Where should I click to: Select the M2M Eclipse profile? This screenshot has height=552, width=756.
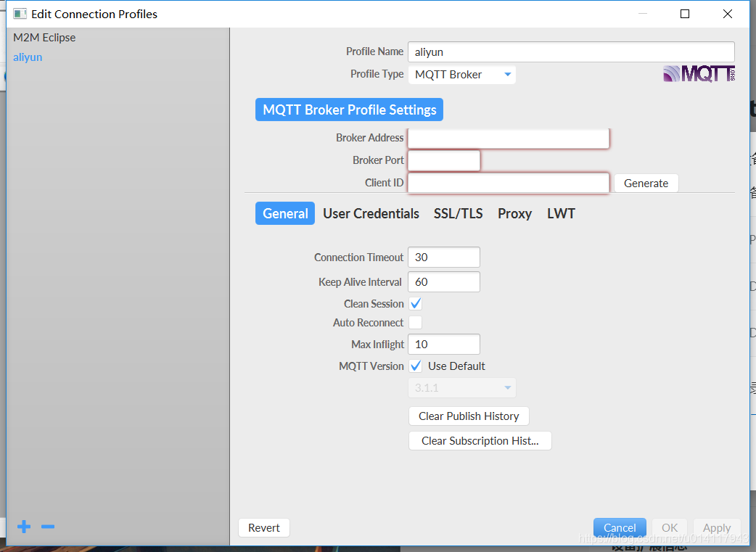(44, 38)
